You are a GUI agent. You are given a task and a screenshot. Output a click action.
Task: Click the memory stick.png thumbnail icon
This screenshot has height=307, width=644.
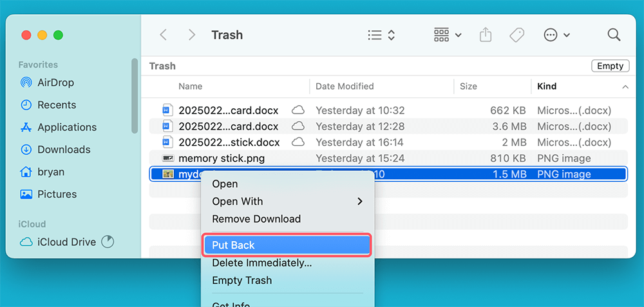[167, 158]
